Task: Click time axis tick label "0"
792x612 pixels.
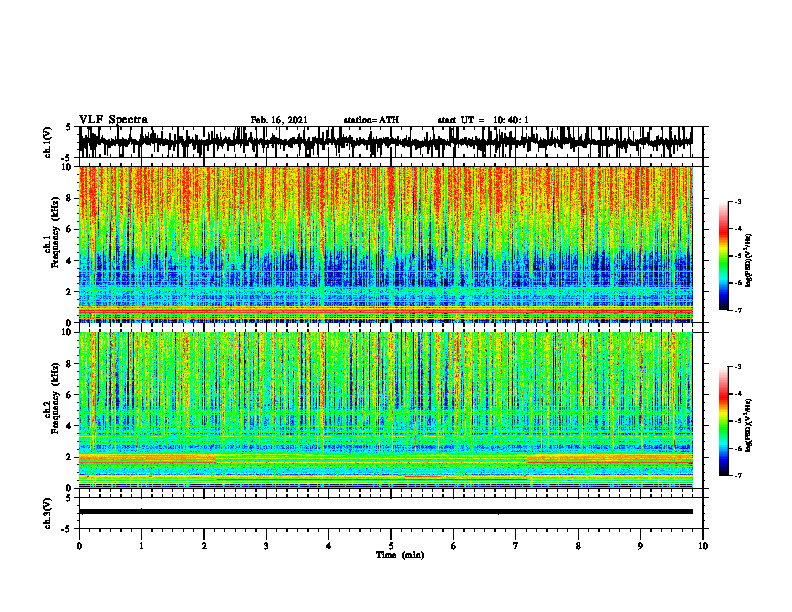Action: 79,546
